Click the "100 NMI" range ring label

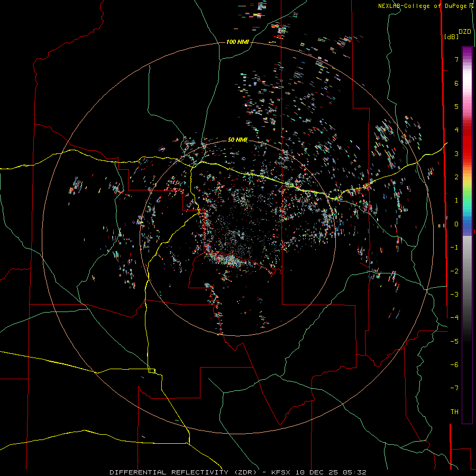237,42
